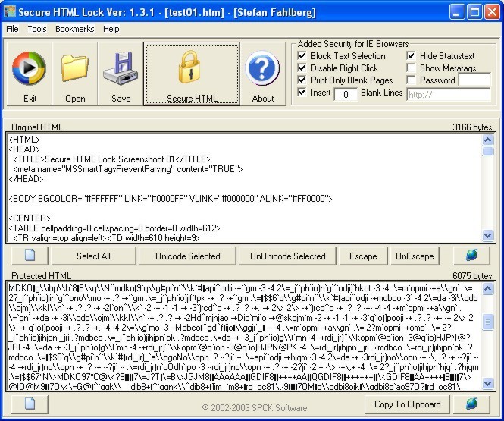The image size is (504, 421).
Task: Click the UnEscape button
Action: pyautogui.click(x=415, y=256)
